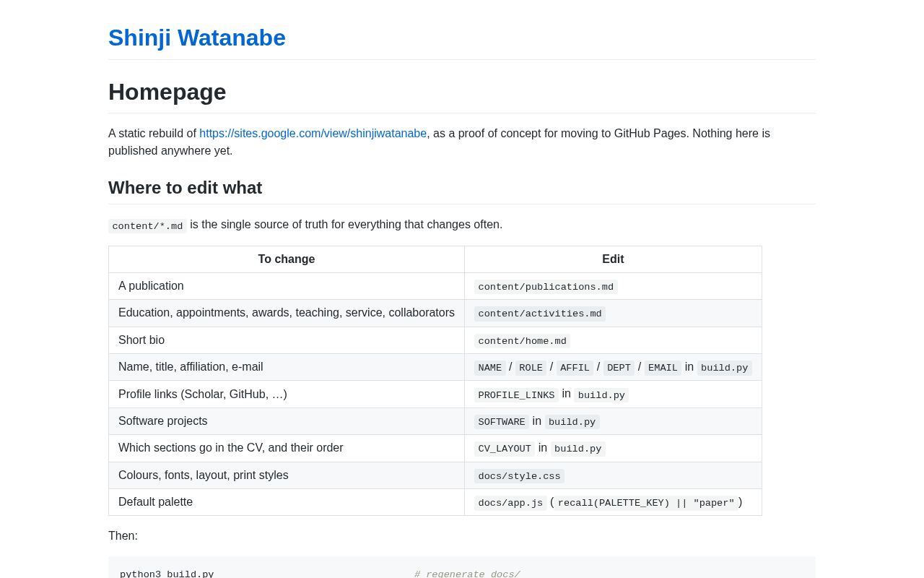Click the 'python3 build.py' command in code block
The height and width of the screenshot is (578, 924).
(167, 574)
